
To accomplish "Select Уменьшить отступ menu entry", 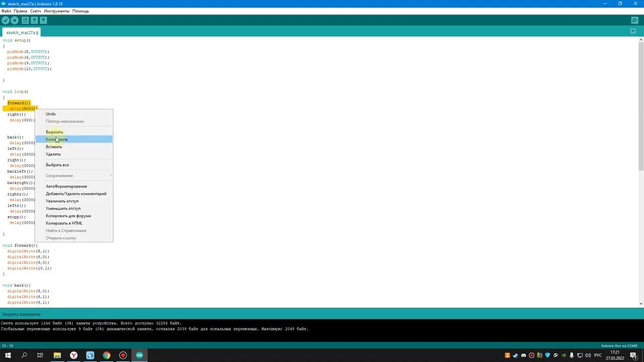I will (74, 209).
